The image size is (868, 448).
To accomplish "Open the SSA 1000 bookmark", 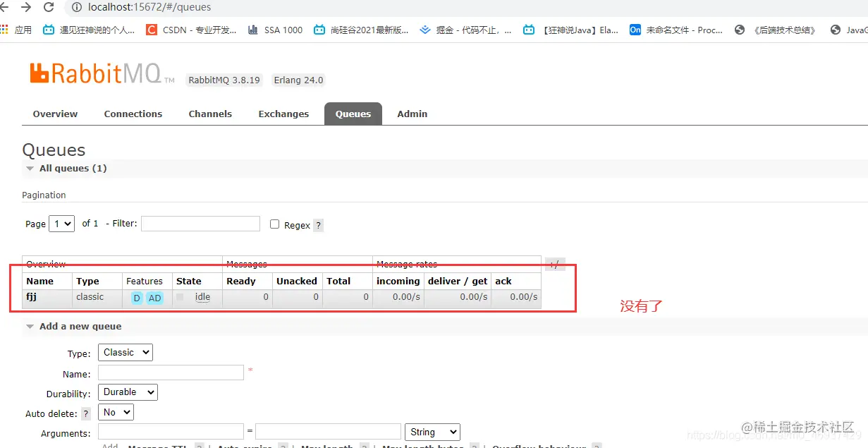I will 275,30.
